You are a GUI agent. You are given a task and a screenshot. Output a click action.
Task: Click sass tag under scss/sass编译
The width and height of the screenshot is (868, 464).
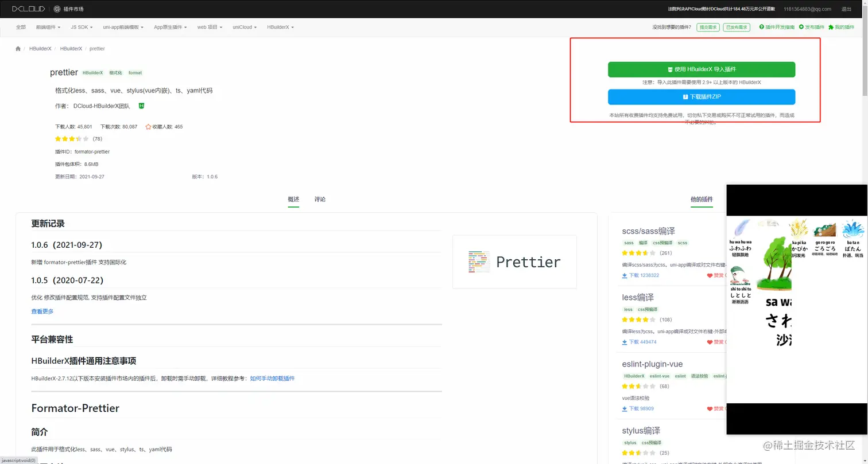click(629, 243)
